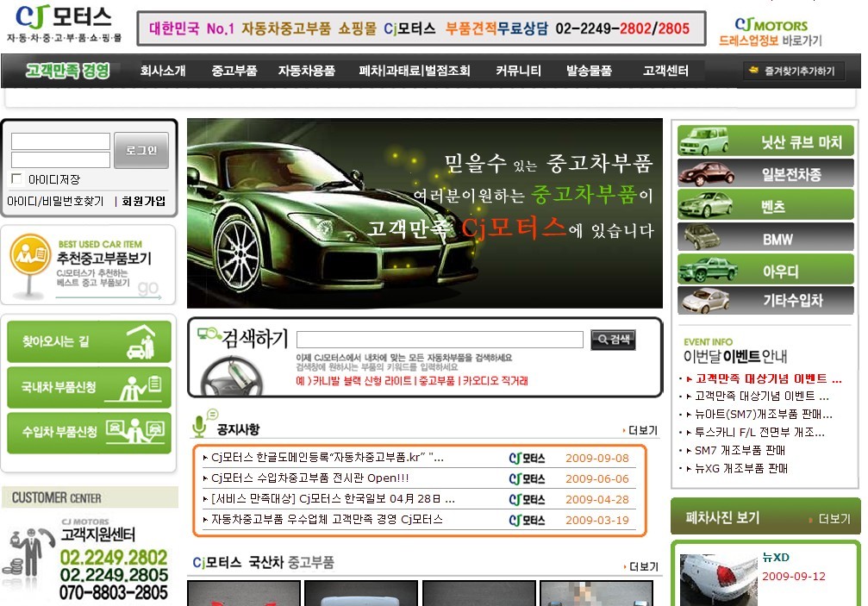The height and width of the screenshot is (606, 868).
Task: Focus the login ID input field
Action: coord(60,141)
